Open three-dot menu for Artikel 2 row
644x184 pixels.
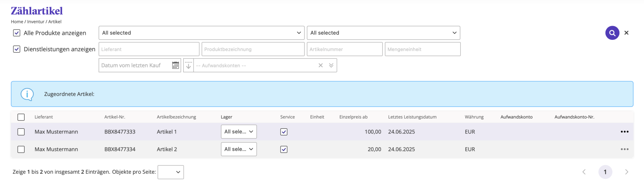[x=624, y=149]
